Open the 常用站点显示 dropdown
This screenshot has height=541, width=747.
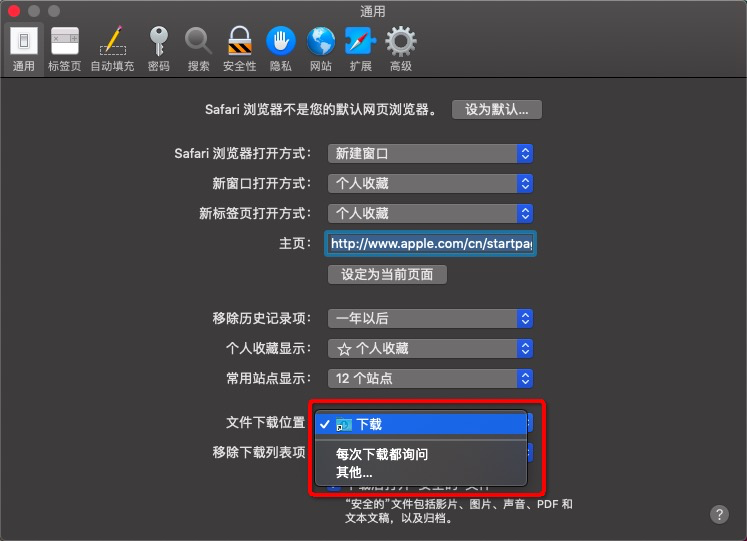[430, 379]
